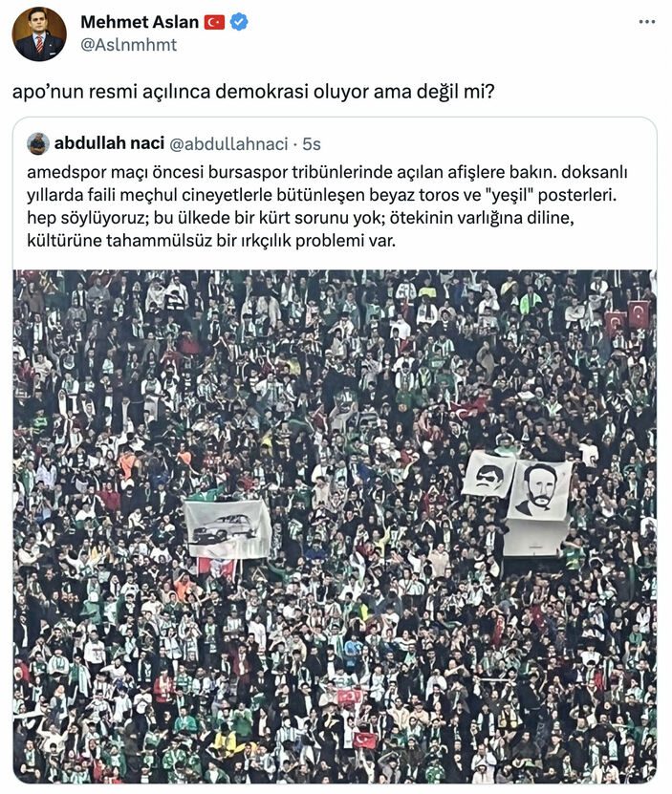
Task: Open the Mehmet Aslan display name link
Action: [x=140, y=22]
